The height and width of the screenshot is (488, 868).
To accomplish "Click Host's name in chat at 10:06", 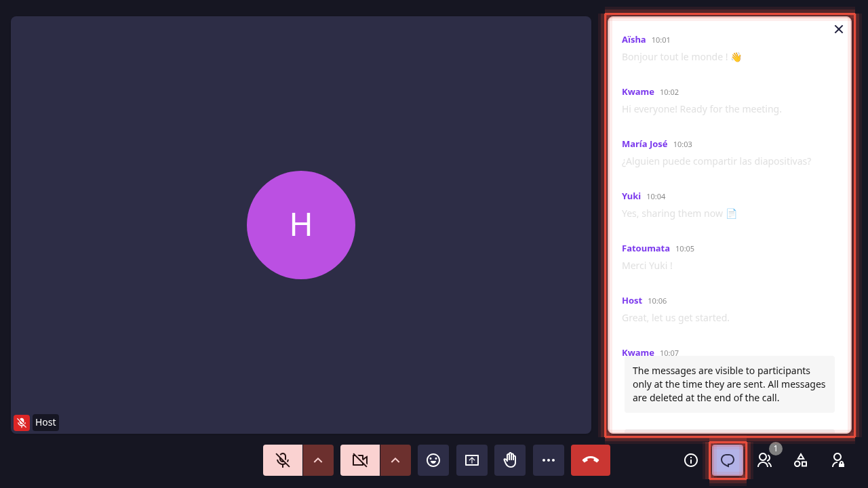I will click(632, 300).
